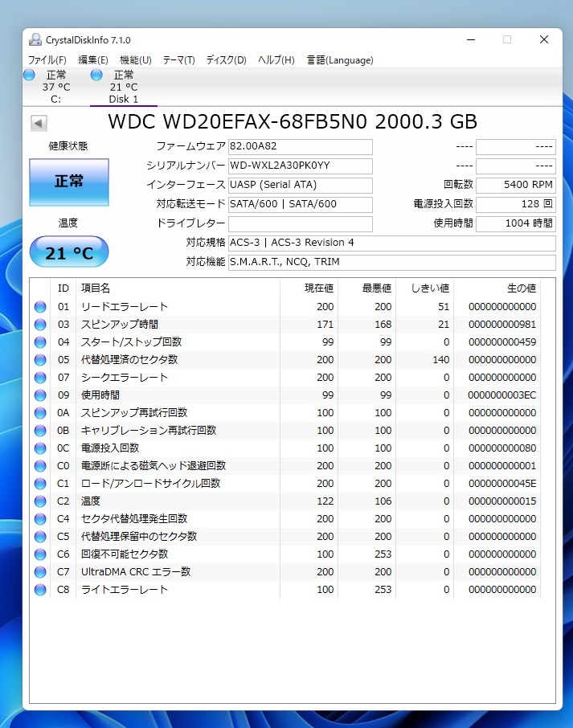Click the CrystalDiskInfo app icon in title bar
Screen dimensions: 573x728
[35, 40]
